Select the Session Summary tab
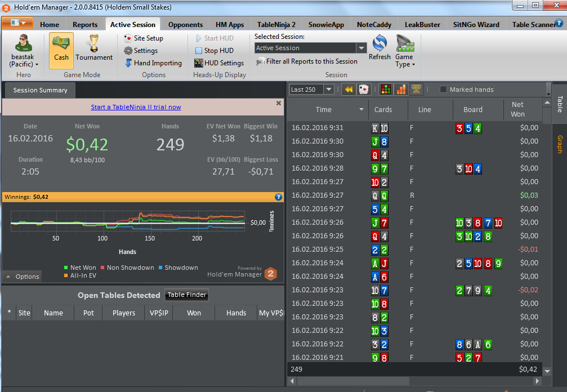The height and width of the screenshot is (392, 567). click(40, 90)
